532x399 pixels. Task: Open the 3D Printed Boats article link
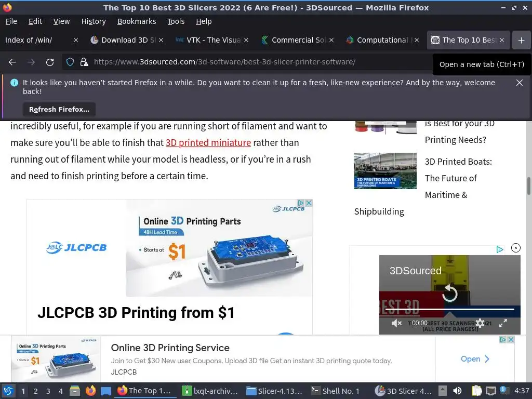(458, 178)
